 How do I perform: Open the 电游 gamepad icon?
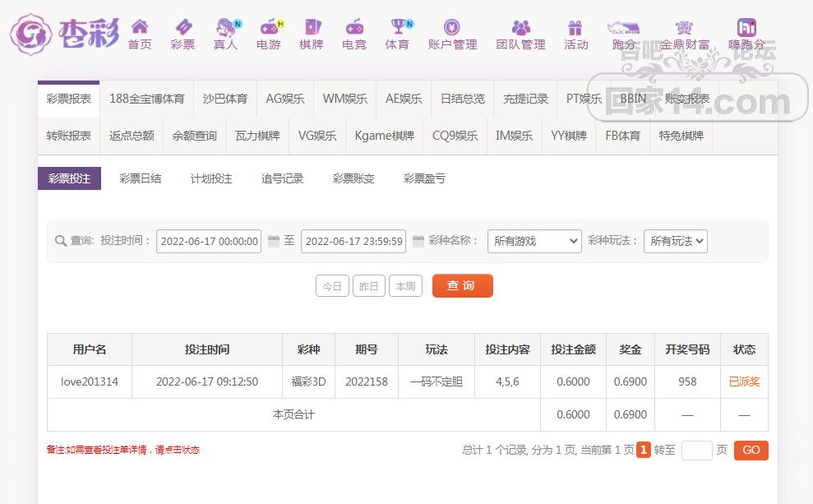click(269, 28)
